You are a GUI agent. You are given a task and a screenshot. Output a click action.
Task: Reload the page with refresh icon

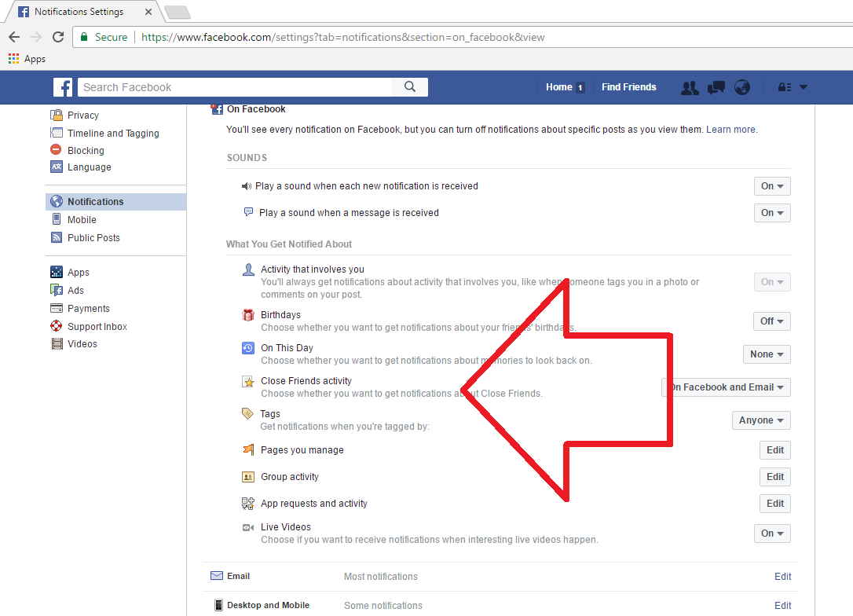coord(58,37)
